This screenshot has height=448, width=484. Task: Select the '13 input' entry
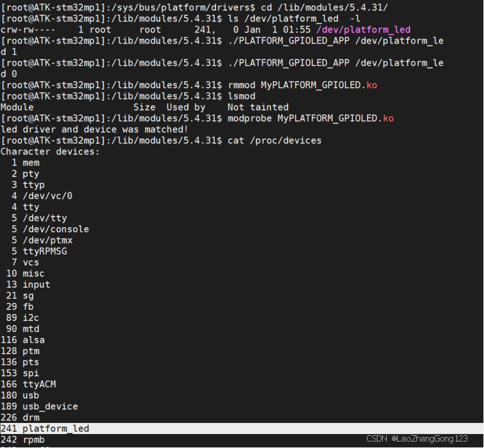pyautogui.click(x=28, y=284)
